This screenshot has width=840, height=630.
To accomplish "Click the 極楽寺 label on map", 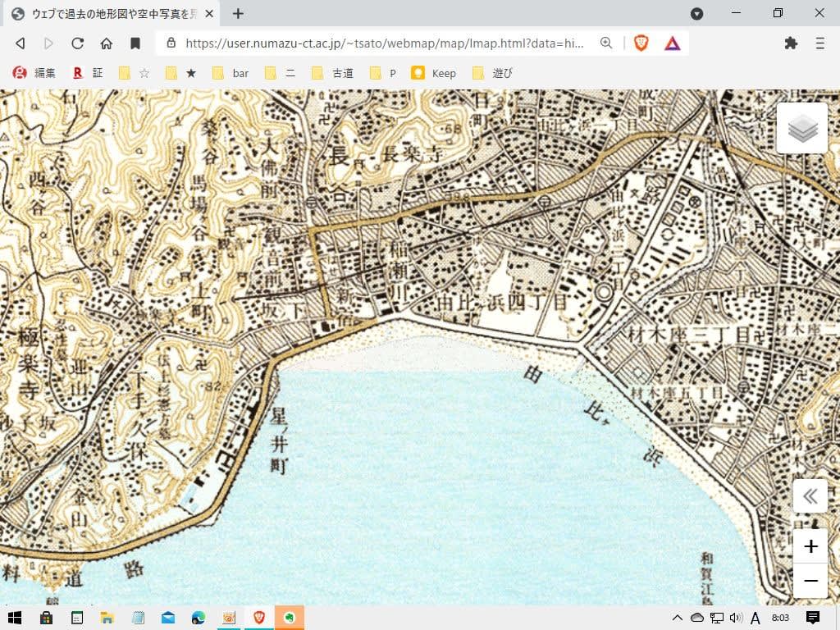I will (29, 363).
